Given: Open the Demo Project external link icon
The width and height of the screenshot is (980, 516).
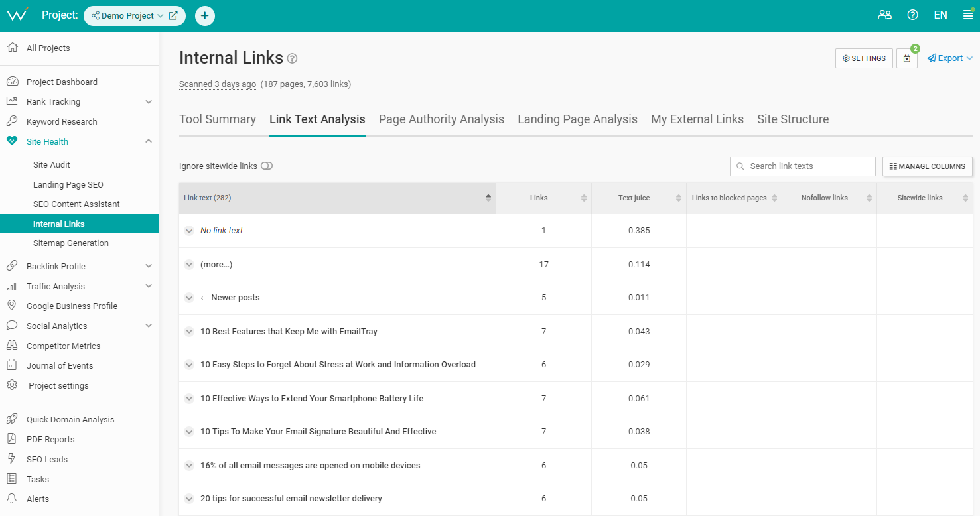Looking at the screenshot, I should pyautogui.click(x=173, y=16).
